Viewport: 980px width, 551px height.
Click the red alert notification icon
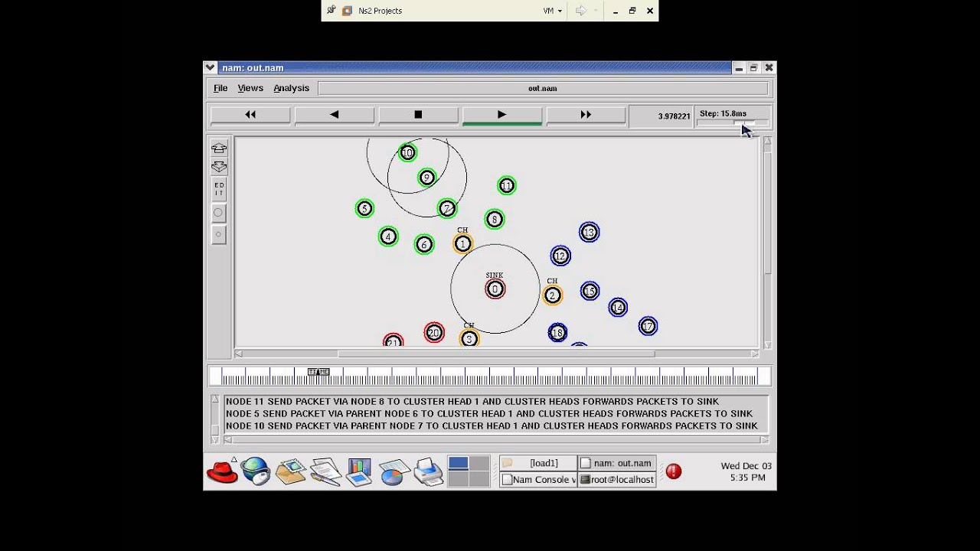[674, 471]
